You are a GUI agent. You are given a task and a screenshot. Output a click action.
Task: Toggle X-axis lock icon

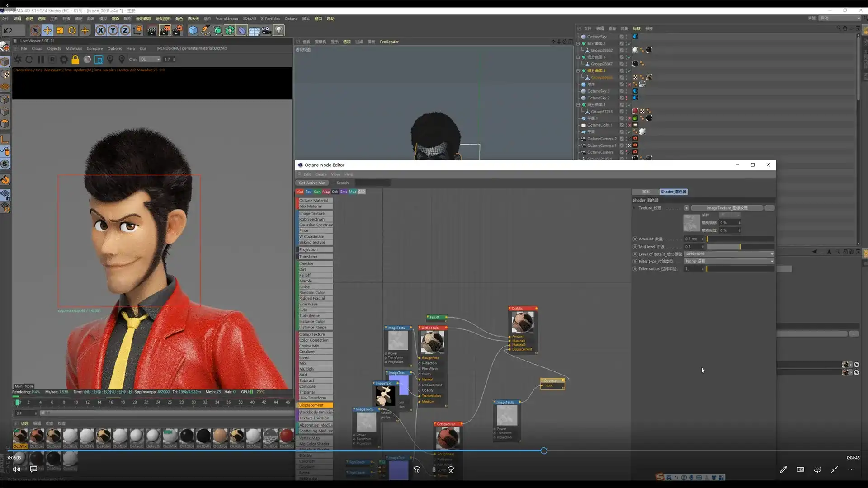coord(100,30)
